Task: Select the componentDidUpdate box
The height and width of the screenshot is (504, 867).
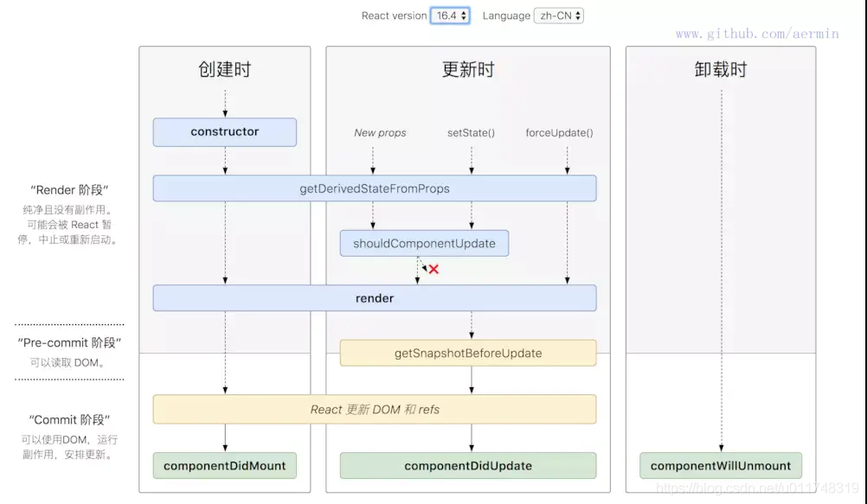Action: pyautogui.click(x=468, y=465)
